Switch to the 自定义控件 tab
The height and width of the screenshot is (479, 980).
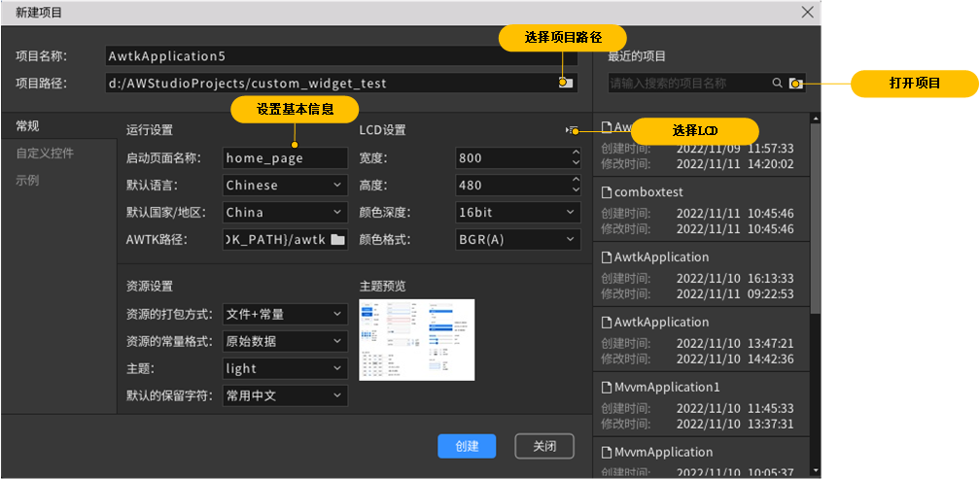58,154
